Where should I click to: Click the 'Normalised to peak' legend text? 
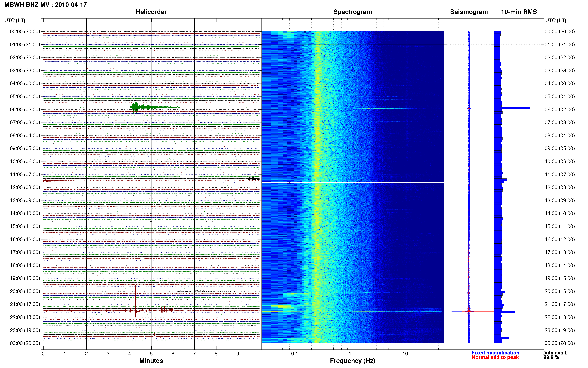(x=495, y=357)
